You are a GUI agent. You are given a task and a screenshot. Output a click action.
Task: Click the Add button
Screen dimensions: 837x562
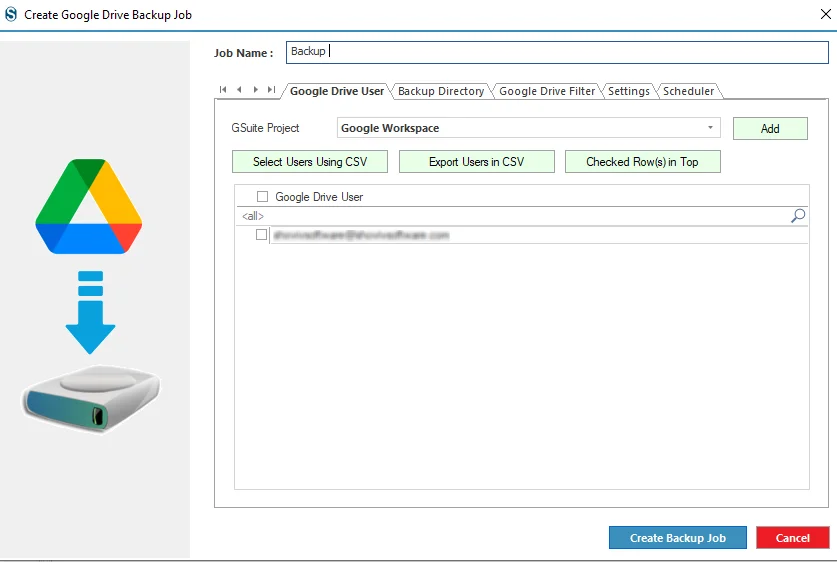click(770, 129)
